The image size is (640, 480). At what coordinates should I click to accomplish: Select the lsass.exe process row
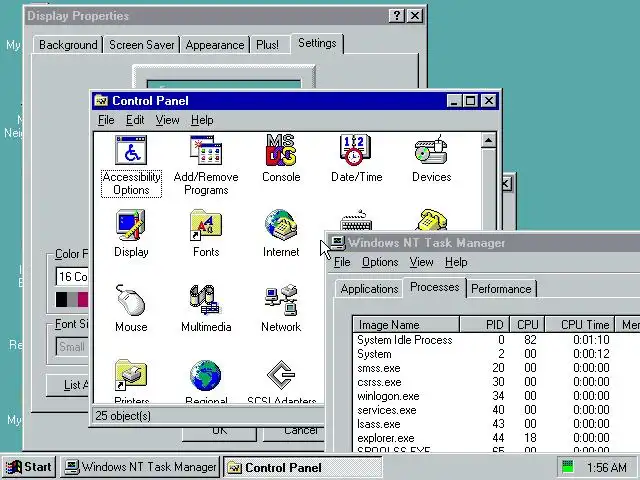(x=496, y=424)
